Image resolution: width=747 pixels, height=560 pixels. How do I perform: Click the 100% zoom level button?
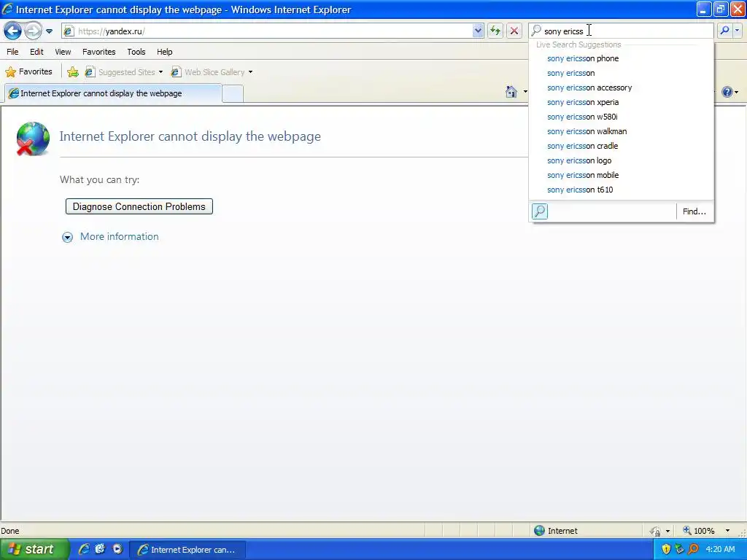coord(699,531)
